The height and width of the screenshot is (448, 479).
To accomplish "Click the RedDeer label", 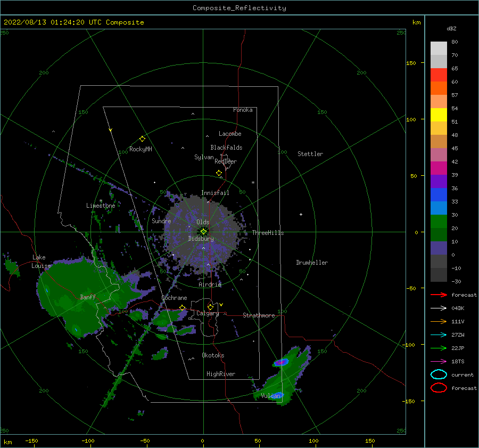I will (x=226, y=161).
